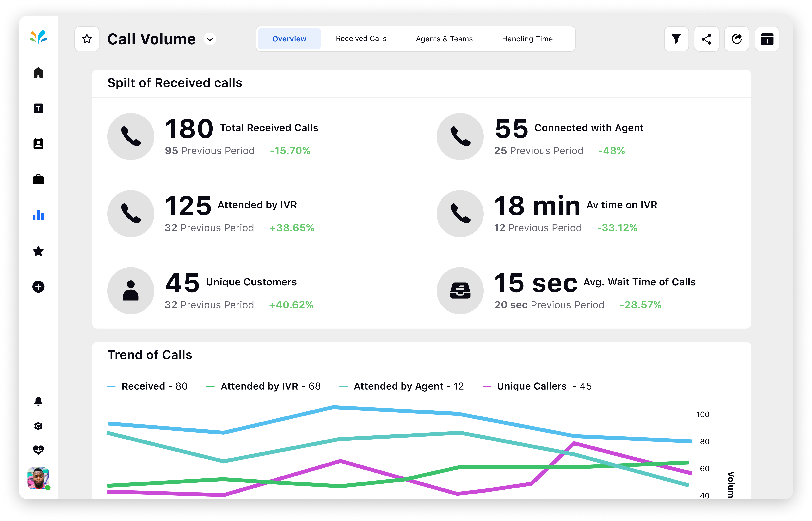
Task: Create new item with the plus icon
Action: coord(39,287)
